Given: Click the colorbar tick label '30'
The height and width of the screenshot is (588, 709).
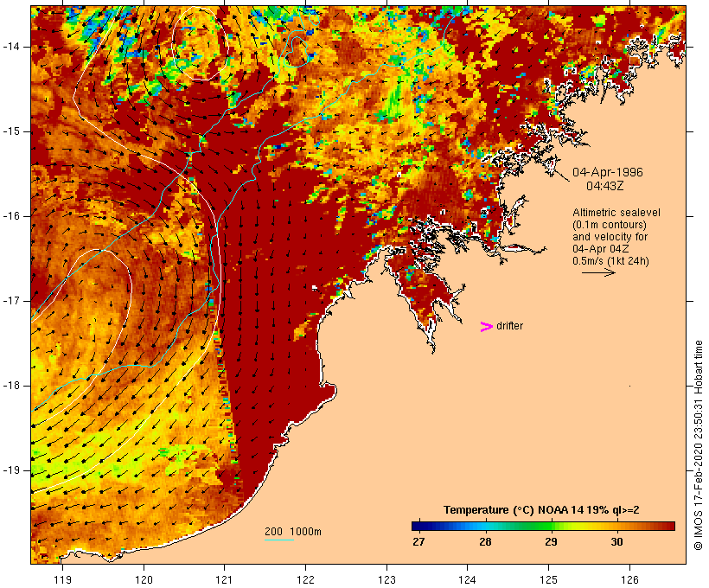Looking at the screenshot, I should pyautogui.click(x=616, y=542).
